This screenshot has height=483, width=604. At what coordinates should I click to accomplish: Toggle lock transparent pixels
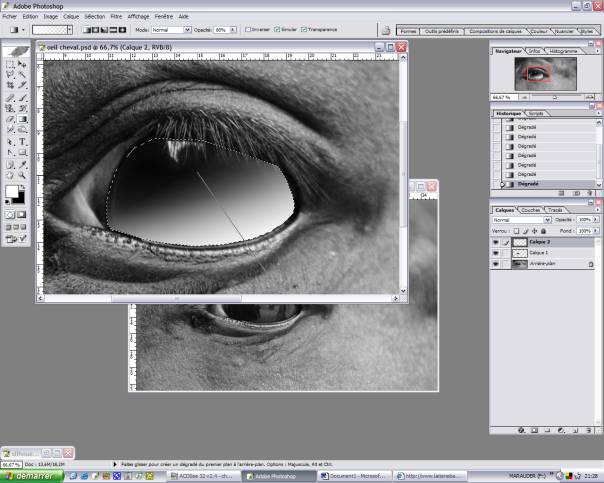(516, 231)
